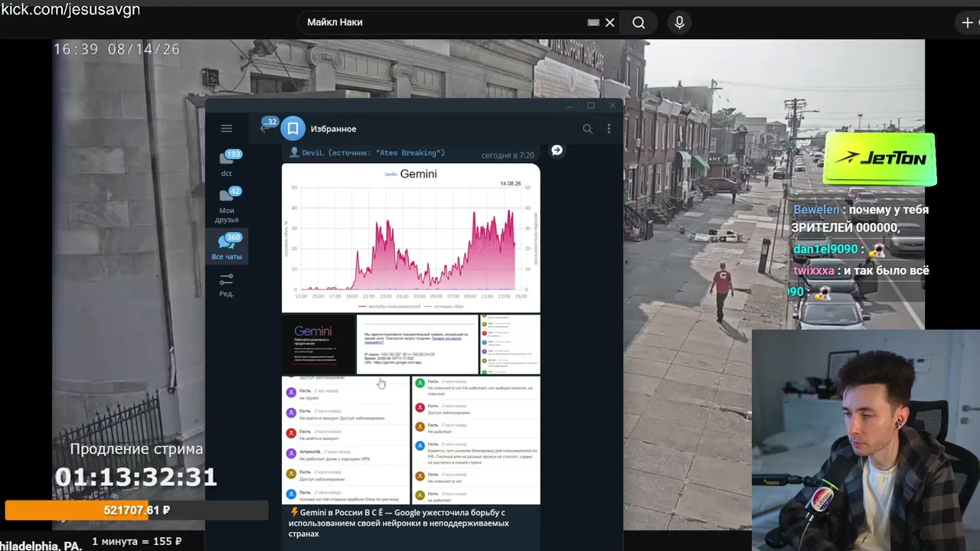The image size is (980, 551).
Task: Clear the search query with X
Action: tap(610, 23)
